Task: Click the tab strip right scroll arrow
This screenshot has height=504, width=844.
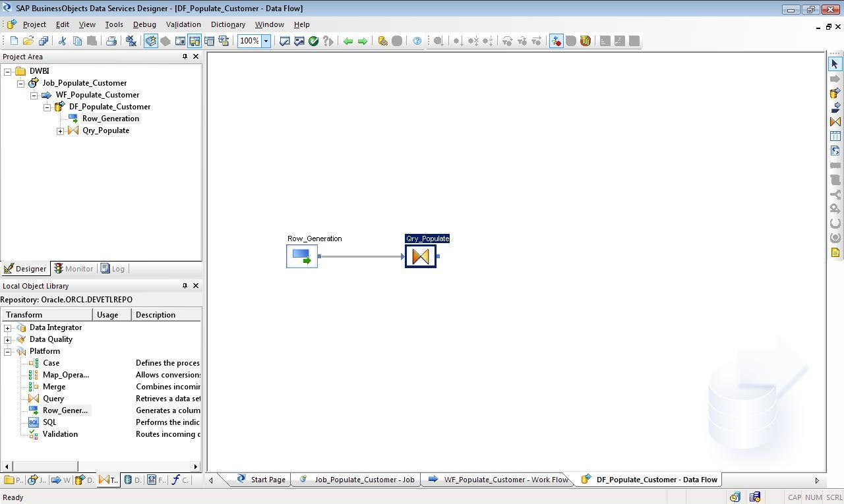Action: pyautogui.click(x=817, y=480)
